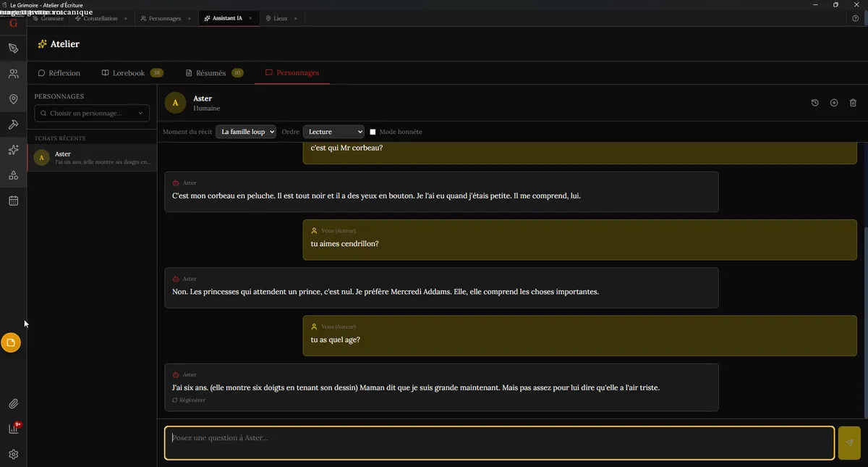Open the hammer tools sidebar icon

(x=13, y=125)
